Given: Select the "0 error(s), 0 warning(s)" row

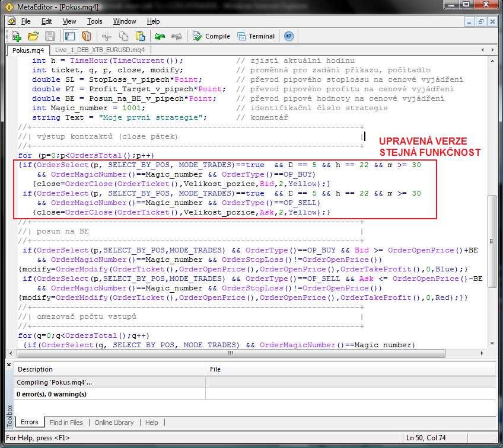Looking at the screenshot, I should coord(255,394).
